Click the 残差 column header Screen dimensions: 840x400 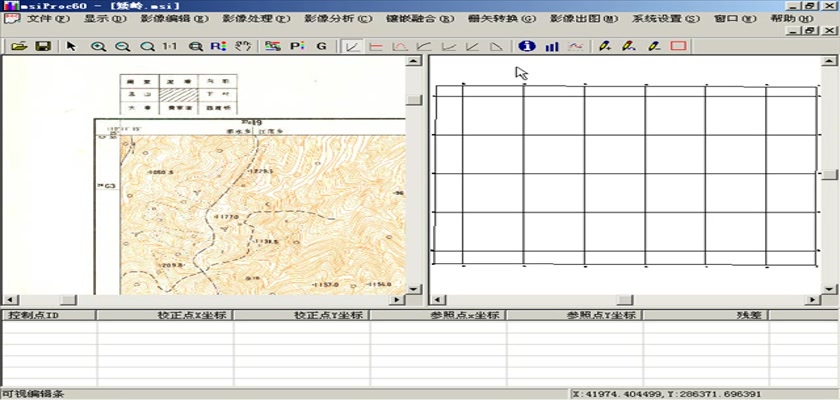[750, 315]
